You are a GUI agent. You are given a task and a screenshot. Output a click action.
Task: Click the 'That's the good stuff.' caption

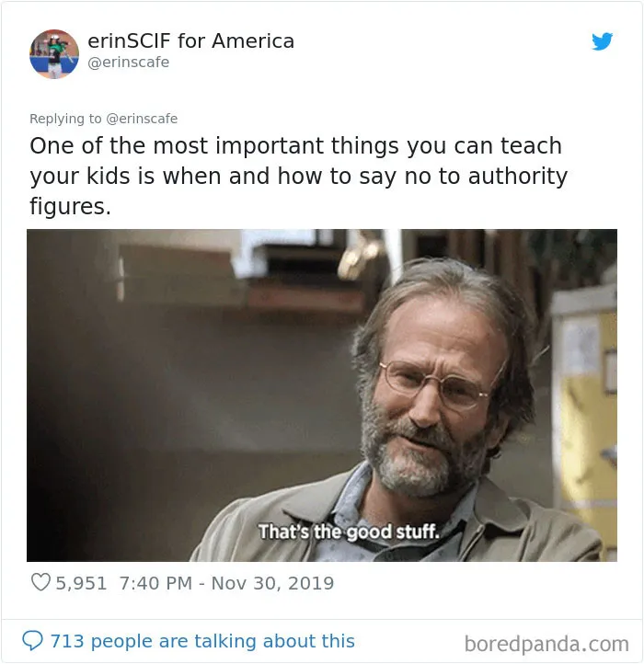point(349,532)
